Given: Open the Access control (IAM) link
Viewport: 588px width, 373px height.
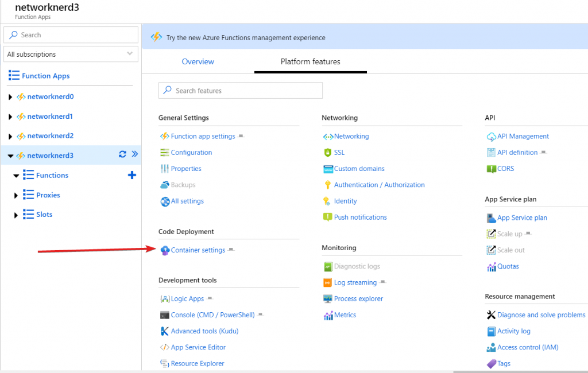Looking at the screenshot, I should tap(528, 347).
